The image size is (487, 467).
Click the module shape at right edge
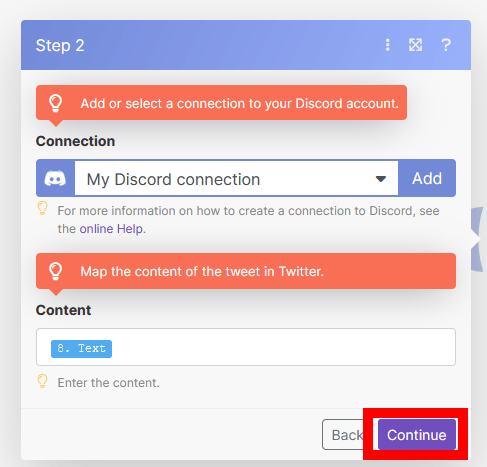(477, 239)
